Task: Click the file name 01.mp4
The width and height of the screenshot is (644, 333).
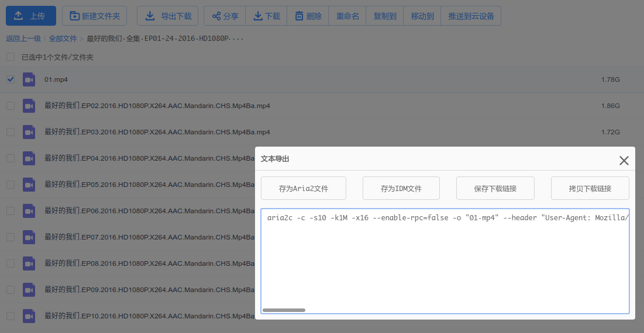Action: 56,79
